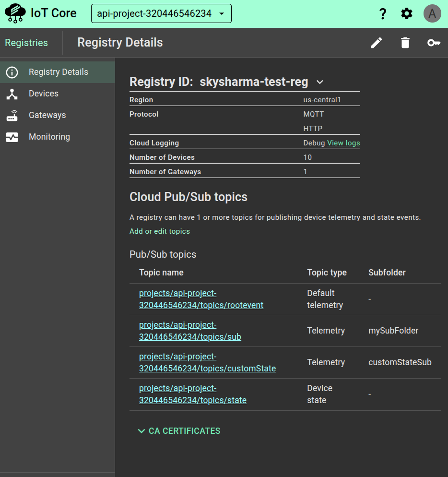Click the key icon in header

[434, 43]
